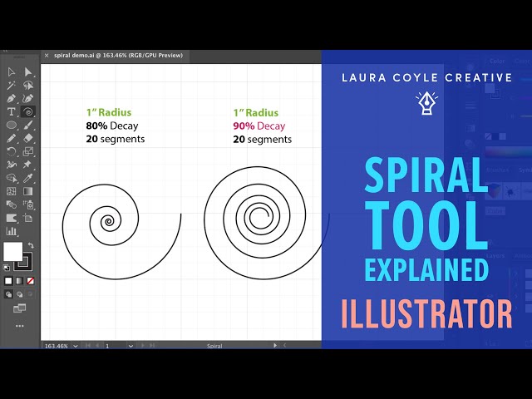Click the 163.46% zoom level field

57,346
